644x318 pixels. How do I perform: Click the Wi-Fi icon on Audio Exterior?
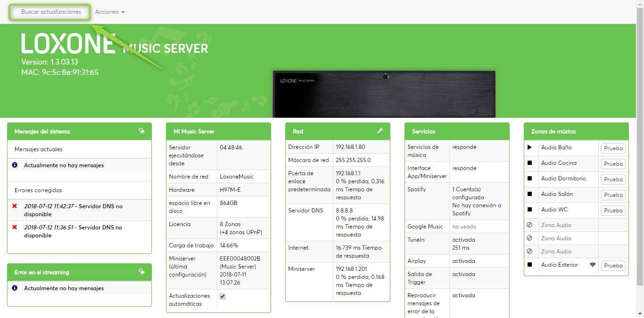click(x=592, y=265)
